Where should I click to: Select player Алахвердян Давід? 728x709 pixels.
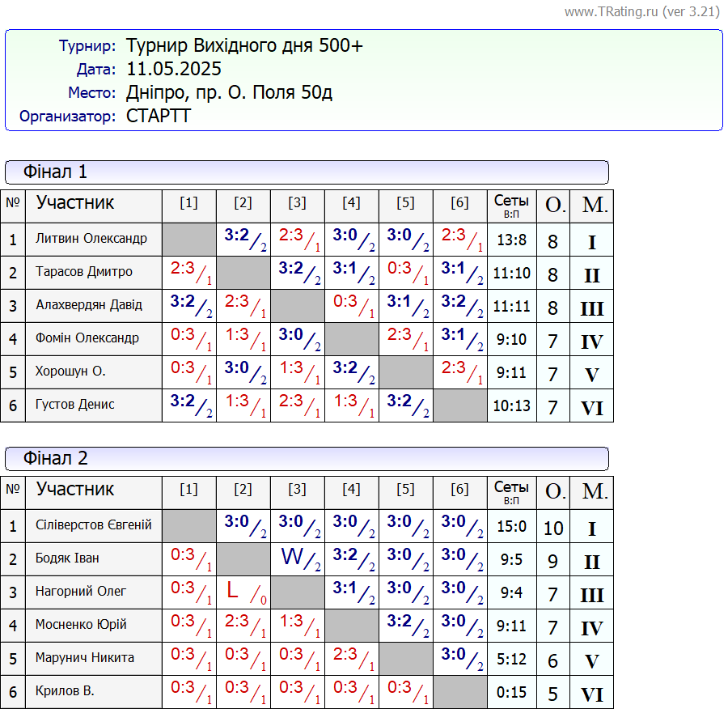point(89,305)
